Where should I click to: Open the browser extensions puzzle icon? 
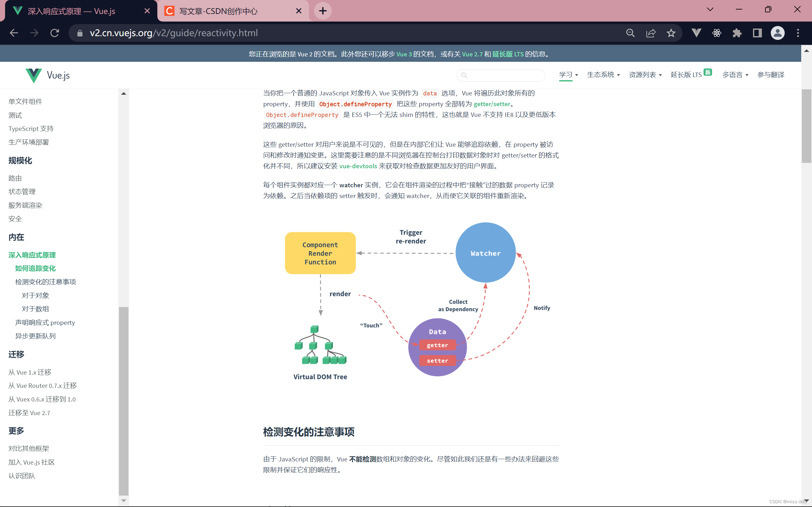point(737,33)
